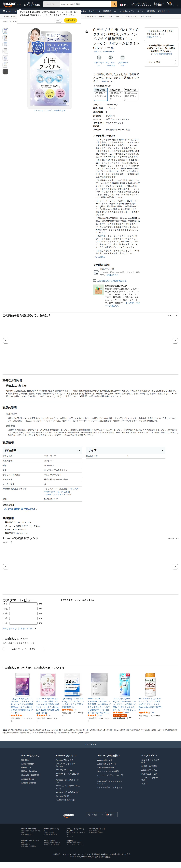Open ギフトカード nav item
The height and width of the screenshot is (868, 181).
(x=163, y=11)
